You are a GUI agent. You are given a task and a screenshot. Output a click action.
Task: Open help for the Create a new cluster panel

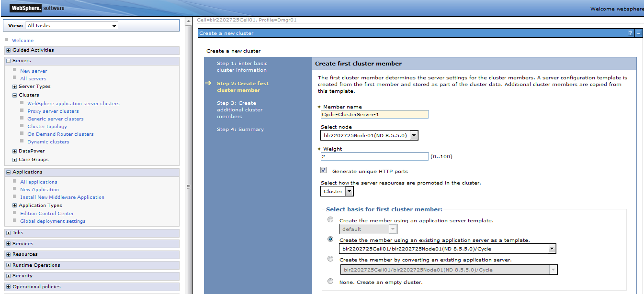coord(631,33)
